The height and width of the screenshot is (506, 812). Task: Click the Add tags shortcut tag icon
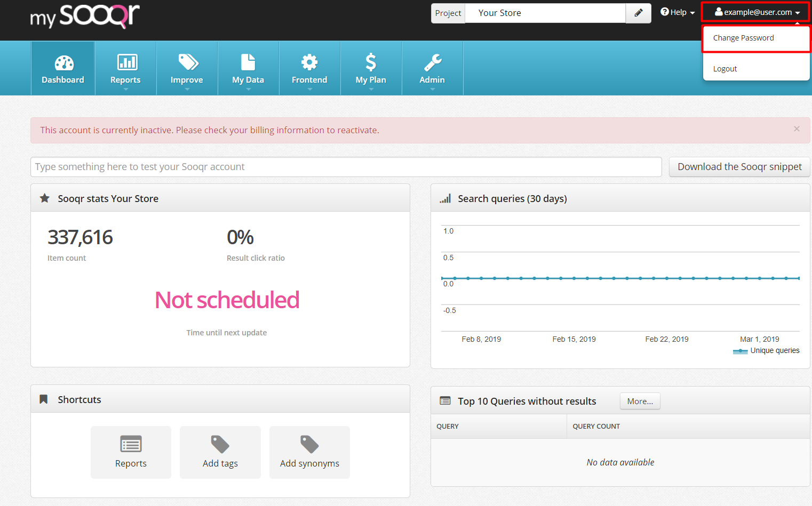pyautogui.click(x=220, y=444)
